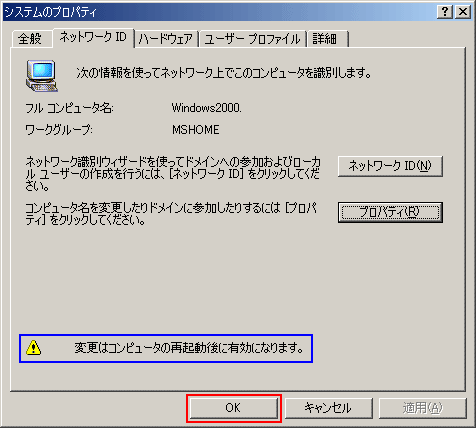
Task: Click the question mark help button
Action: [445, 12]
